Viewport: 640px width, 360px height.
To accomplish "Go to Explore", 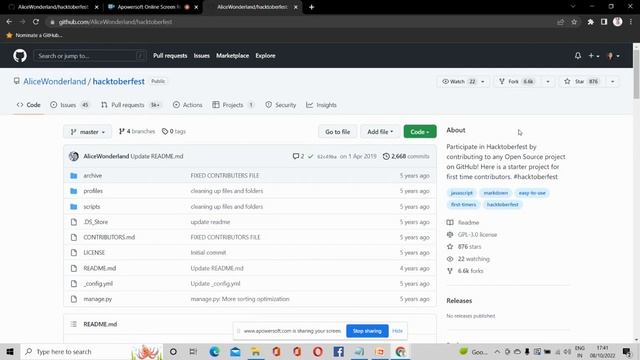I will (265, 56).
